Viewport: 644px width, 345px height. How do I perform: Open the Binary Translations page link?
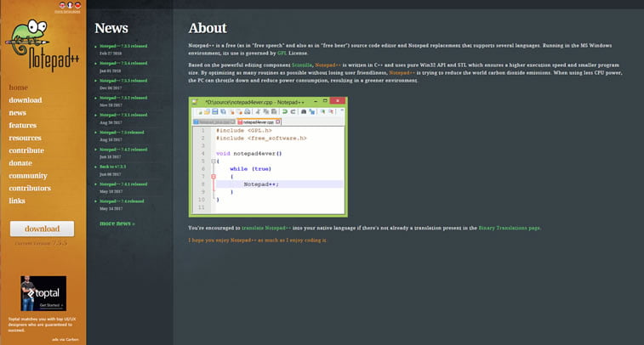pos(510,228)
